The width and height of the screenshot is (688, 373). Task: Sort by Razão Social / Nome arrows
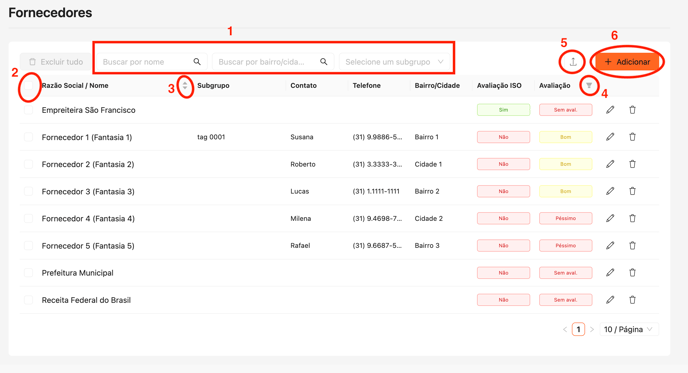coord(185,86)
